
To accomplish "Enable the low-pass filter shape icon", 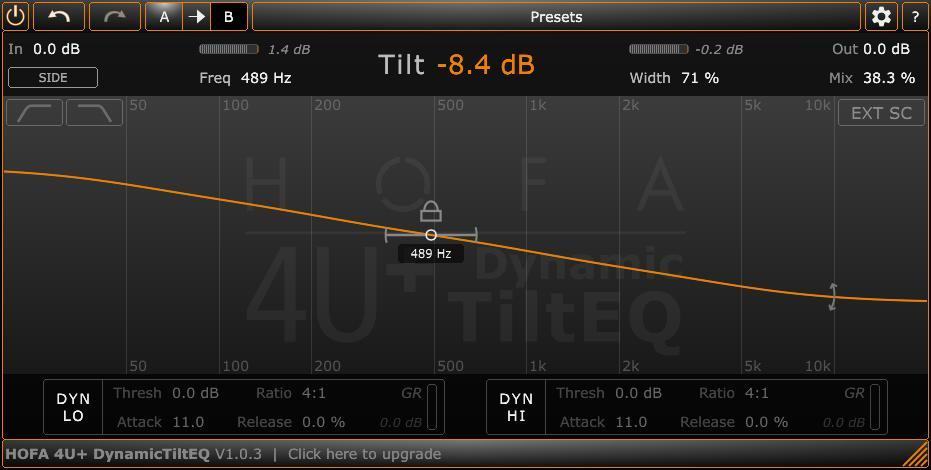I will click(94, 112).
